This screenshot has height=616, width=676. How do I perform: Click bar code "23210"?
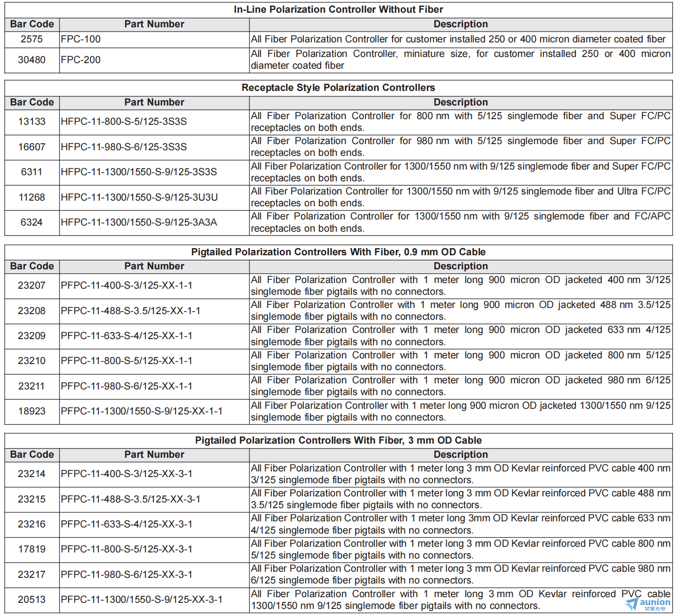(32, 361)
